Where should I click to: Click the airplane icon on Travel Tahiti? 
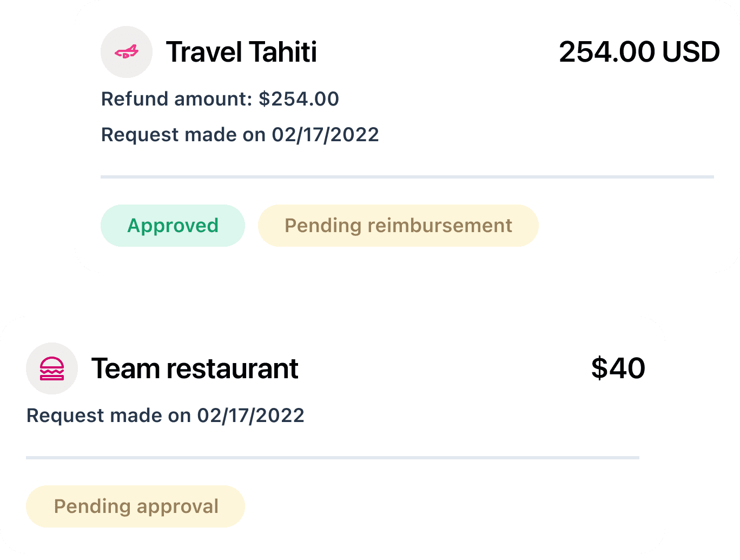coord(127,52)
